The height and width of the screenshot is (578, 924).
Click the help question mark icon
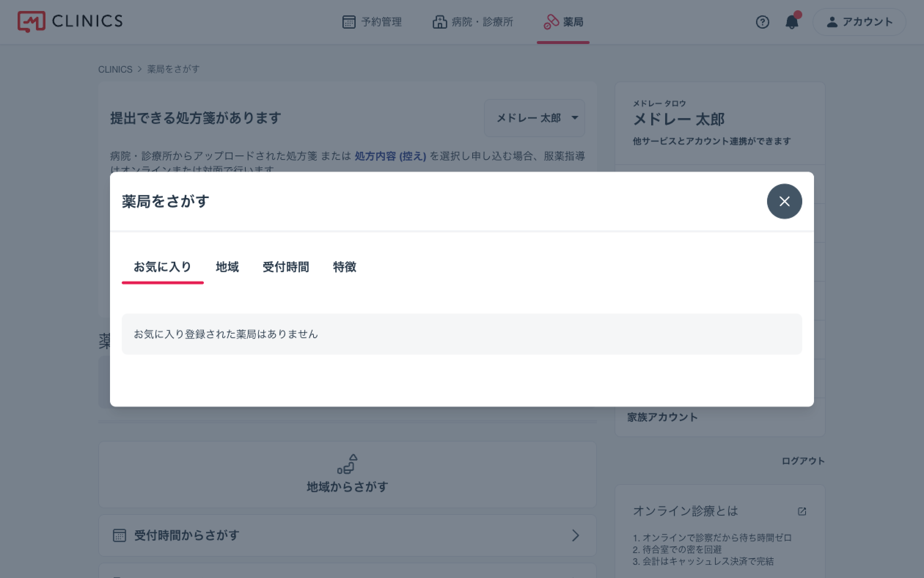pos(762,22)
